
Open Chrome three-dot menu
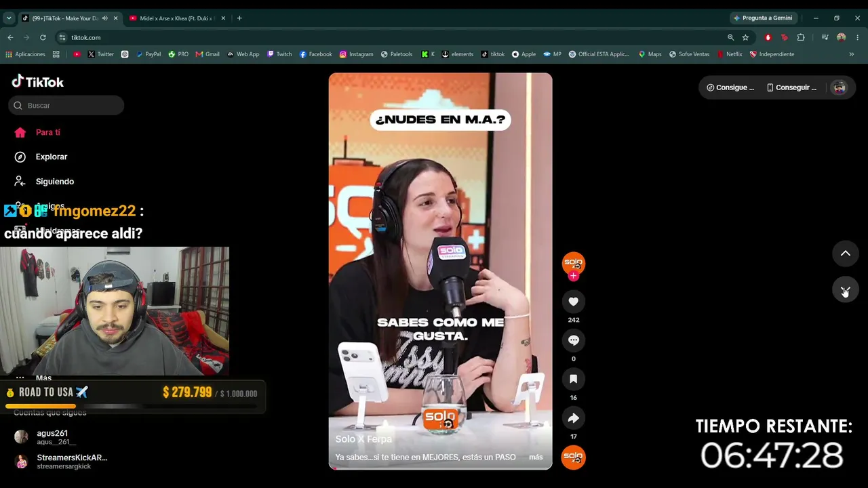[858, 37]
